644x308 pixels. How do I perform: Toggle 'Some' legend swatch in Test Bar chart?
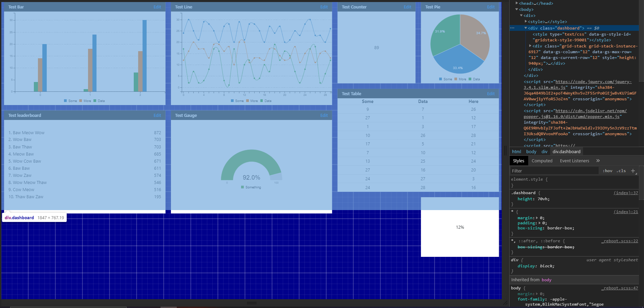pyautogui.click(x=65, y=101)
